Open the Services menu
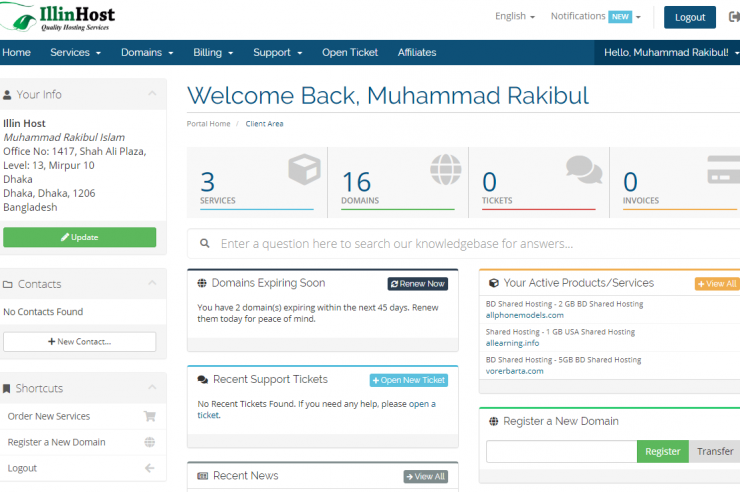This screenshot has width=740, height=492. pyautogui.click(x=75, y=52)
